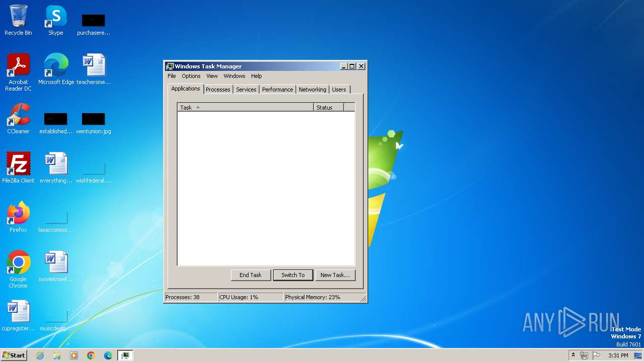
Task: Sort by the Task column header
Action: tap(246, 108)
